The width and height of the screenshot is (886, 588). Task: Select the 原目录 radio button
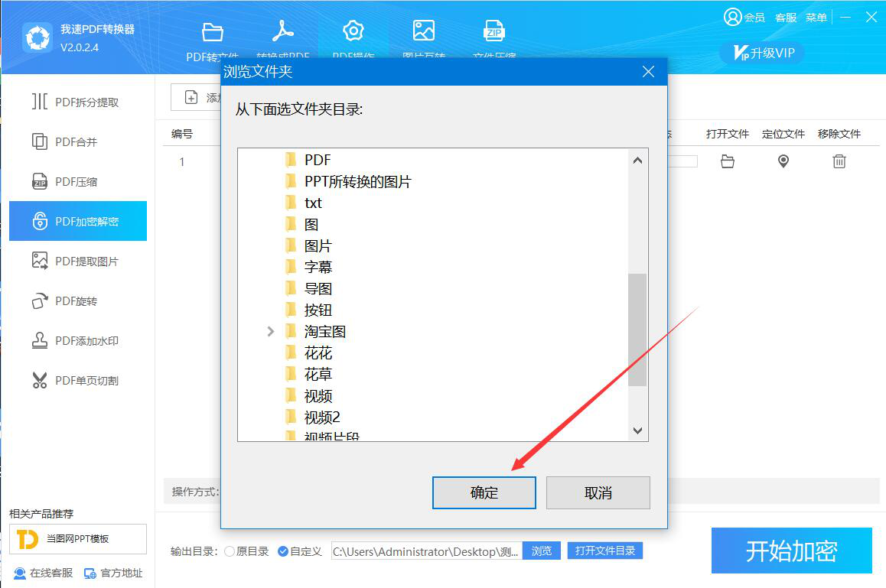[230, 551]
